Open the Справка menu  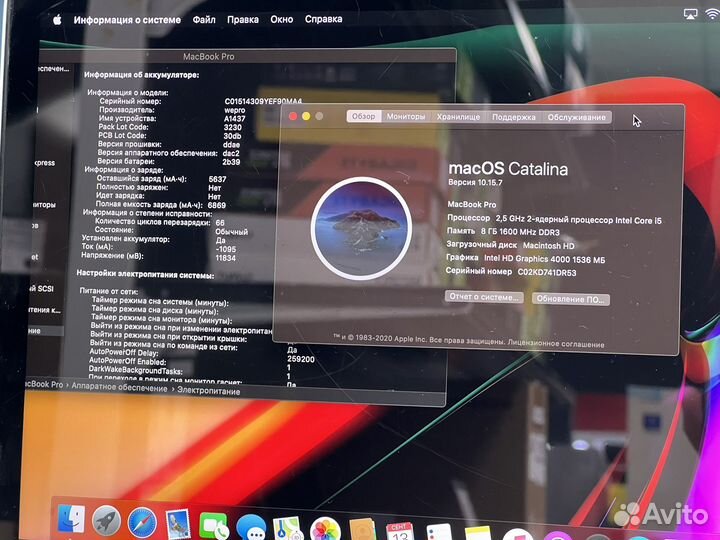pos(323,19)
